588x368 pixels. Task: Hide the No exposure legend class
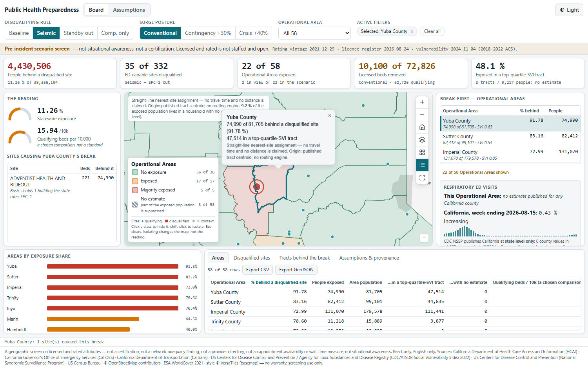coord(173,172)
